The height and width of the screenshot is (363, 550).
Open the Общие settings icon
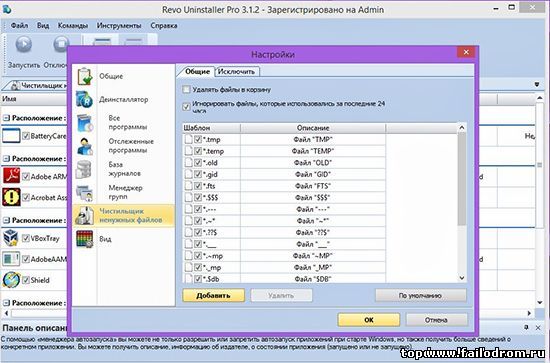coord(85,76)
